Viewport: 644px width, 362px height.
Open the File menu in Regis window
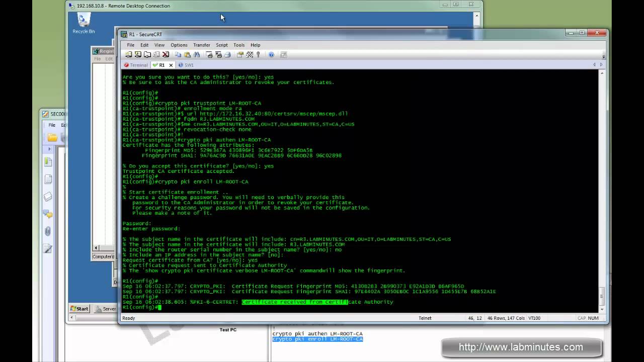(x=97, y=59)
